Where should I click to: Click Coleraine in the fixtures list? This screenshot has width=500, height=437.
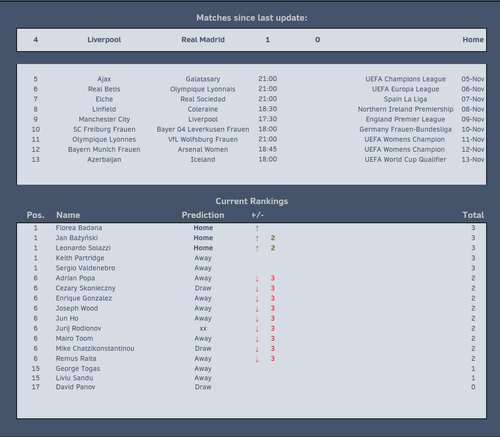[203, 109]
